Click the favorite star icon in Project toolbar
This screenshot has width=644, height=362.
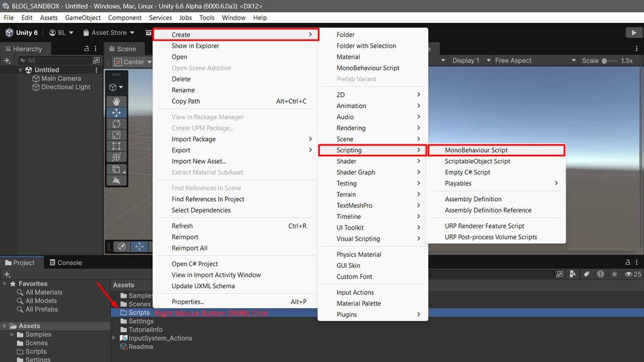614,274
